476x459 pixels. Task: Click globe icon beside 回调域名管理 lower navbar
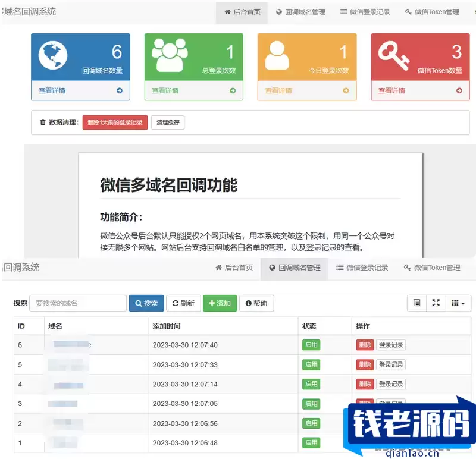(x=273, y=268)
